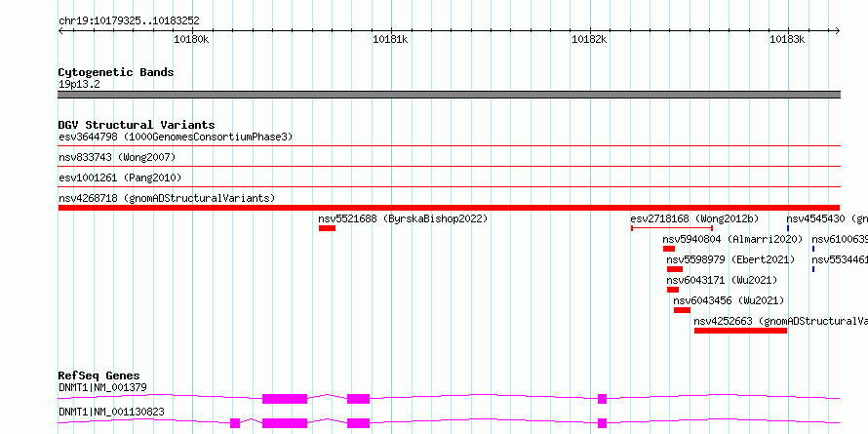The width and height of the screenshot is (868, 434).
Task: Open the esv1001261 (Pang2010) variant
Action: (x=120, y=178)
